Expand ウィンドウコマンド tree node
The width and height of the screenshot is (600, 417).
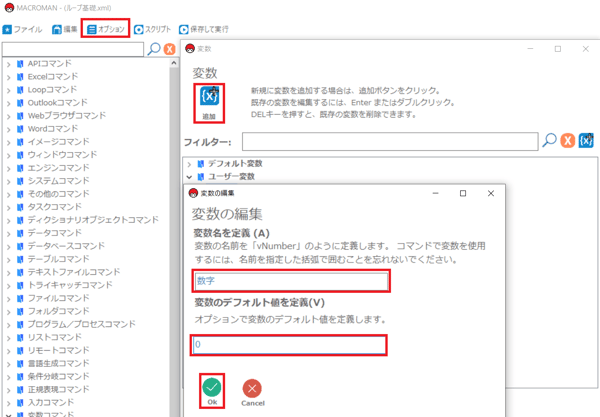pos(8,155)
